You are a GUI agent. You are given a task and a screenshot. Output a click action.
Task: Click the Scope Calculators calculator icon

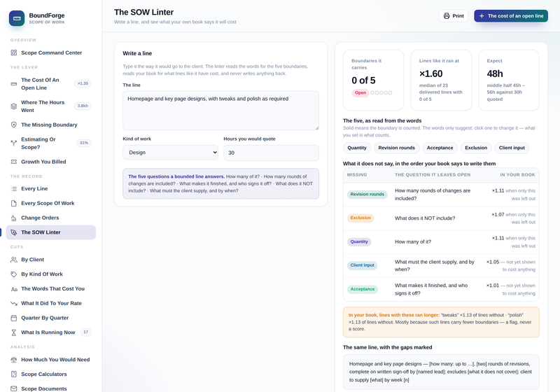[x=13, y=374]
